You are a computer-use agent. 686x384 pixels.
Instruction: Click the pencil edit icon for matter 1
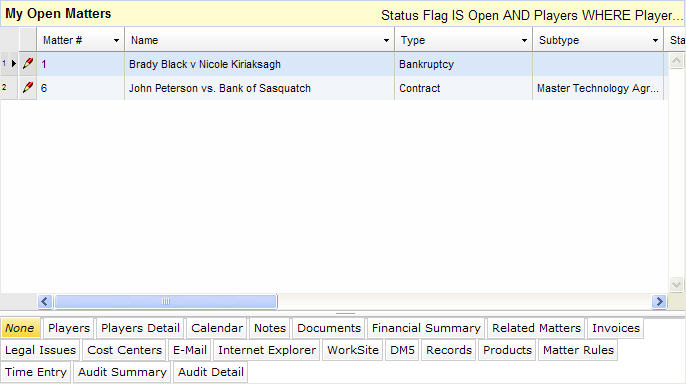(28, 63)
